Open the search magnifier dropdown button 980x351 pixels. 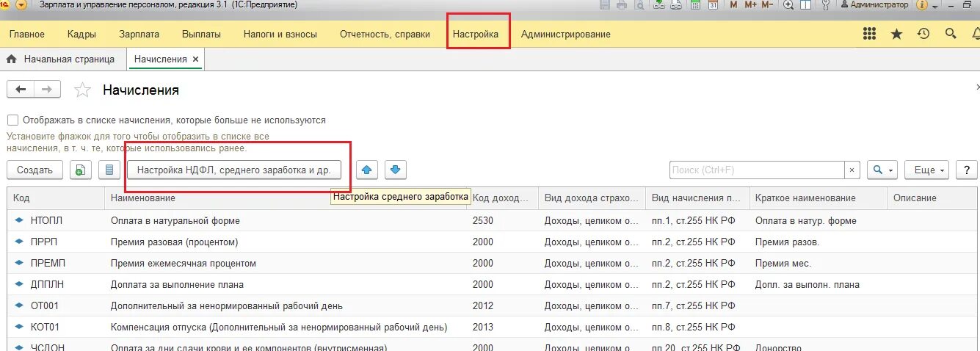(882, 170)
